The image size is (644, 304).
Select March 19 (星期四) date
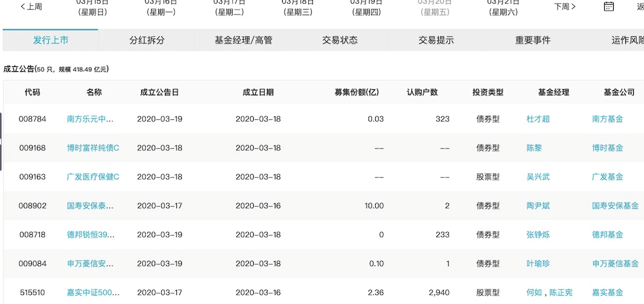click(366, 7)
